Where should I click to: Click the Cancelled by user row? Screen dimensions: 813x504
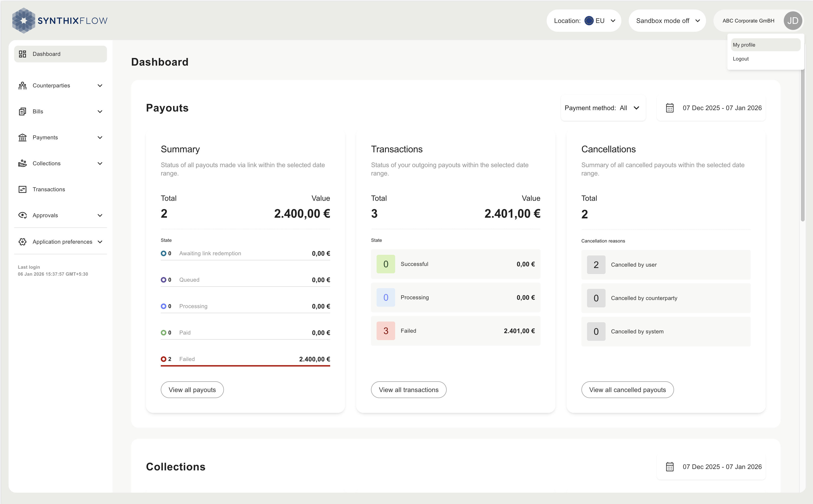pos(666,265)
